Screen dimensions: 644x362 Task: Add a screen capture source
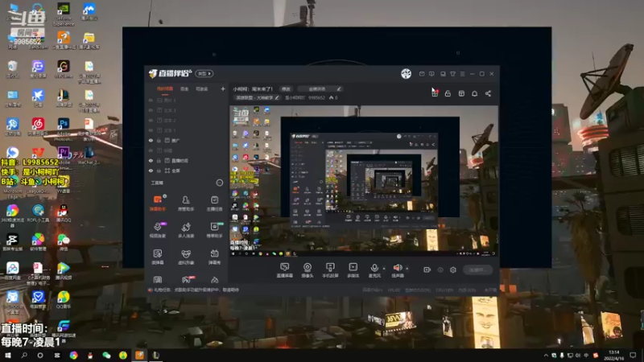[x=285, y=270]
